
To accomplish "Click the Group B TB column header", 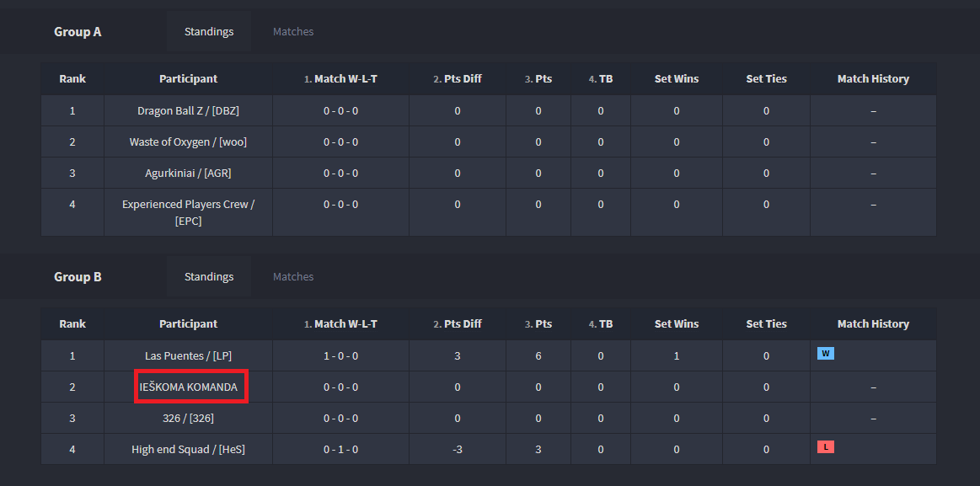I will 601,323.
